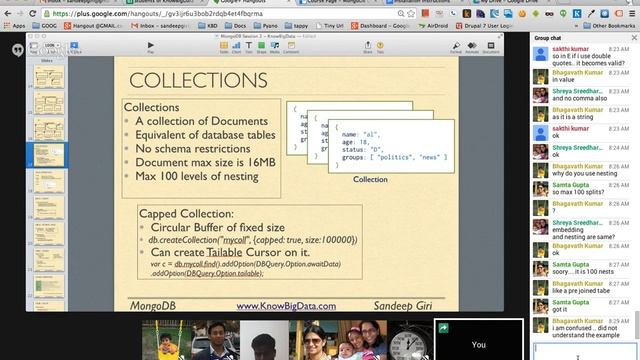640x360 pixels.
Task: Select the Text box tool
Action: pyautogui.click(x=249, y=47)
